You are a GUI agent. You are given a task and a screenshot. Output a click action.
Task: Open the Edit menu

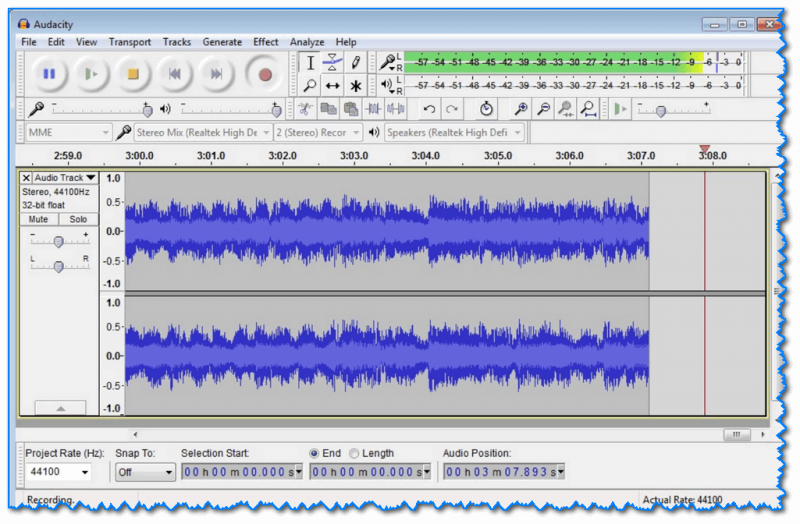56,42
